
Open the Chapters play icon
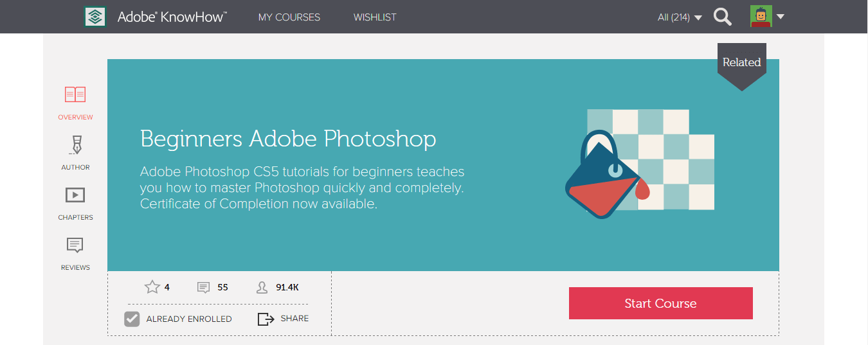(75, 195)
